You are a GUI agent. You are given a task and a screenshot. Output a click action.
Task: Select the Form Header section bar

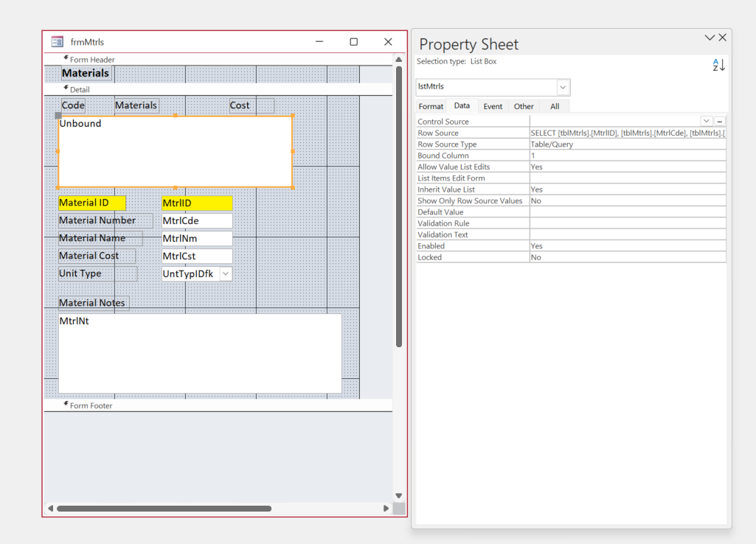pos(218,60)
